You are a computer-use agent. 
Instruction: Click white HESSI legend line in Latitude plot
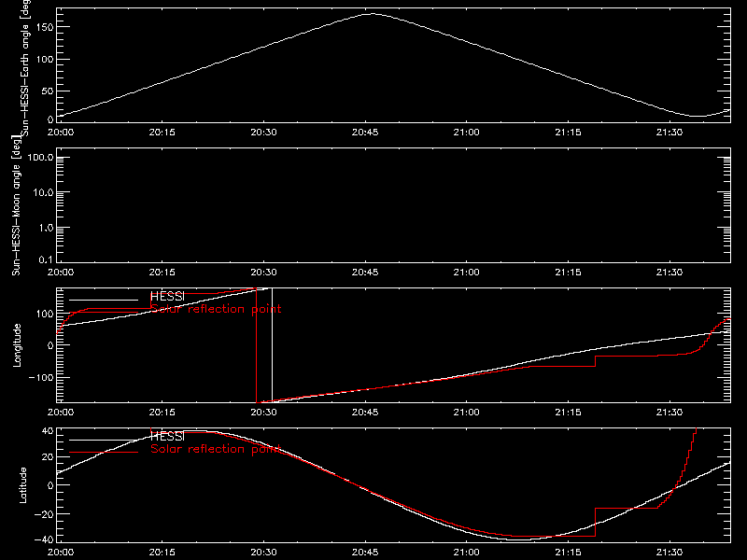(104, 440)
